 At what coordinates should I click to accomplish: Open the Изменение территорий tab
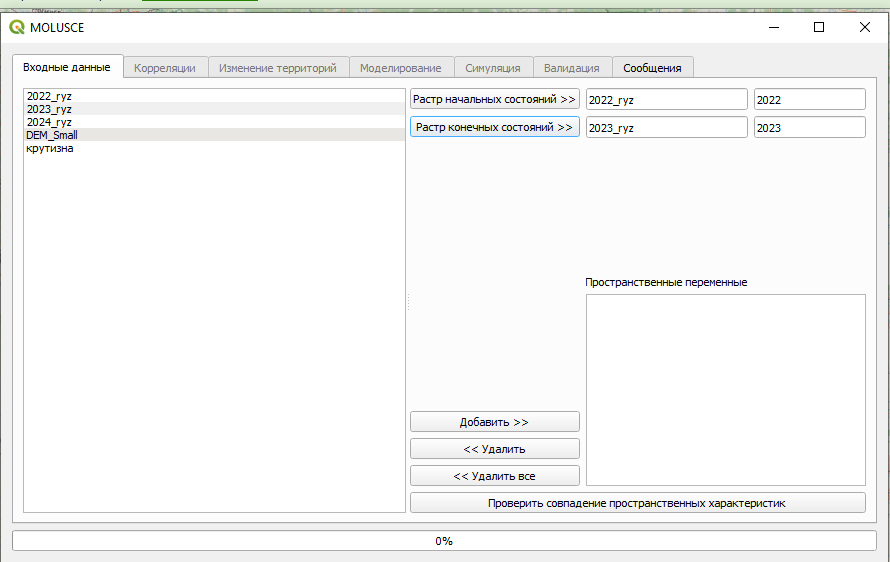(x=278, y=68)
